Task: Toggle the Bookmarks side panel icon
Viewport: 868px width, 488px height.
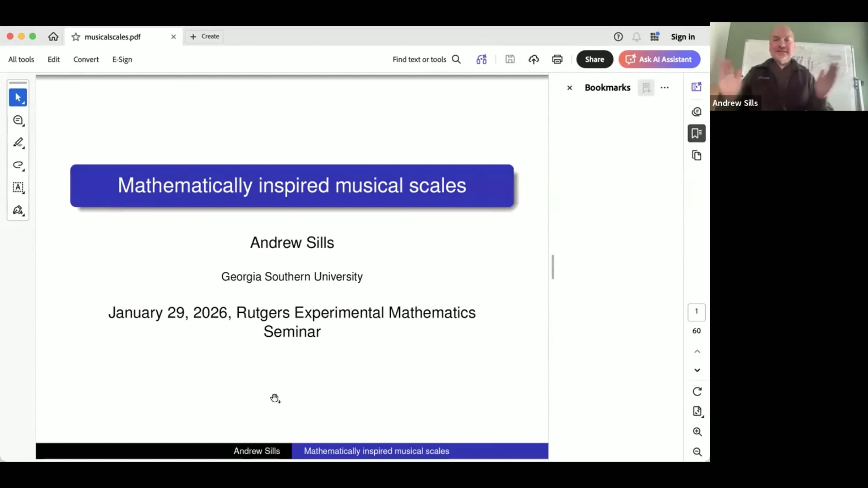Action: tap(697, 133)
